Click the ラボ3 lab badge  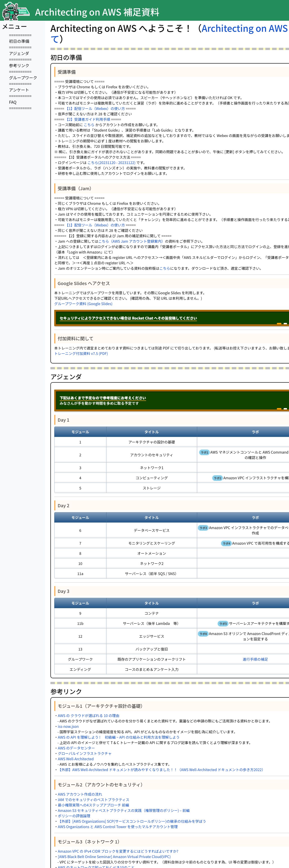click(203, 528)
